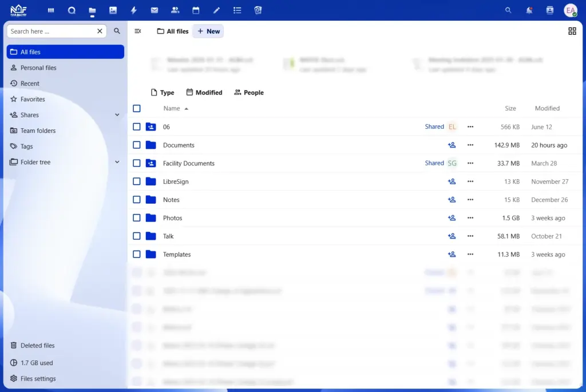The image size is (586, 392).
Task: Open the Contacts people icon in top bar
Action: pyautogui.click(x=175, y=10)
